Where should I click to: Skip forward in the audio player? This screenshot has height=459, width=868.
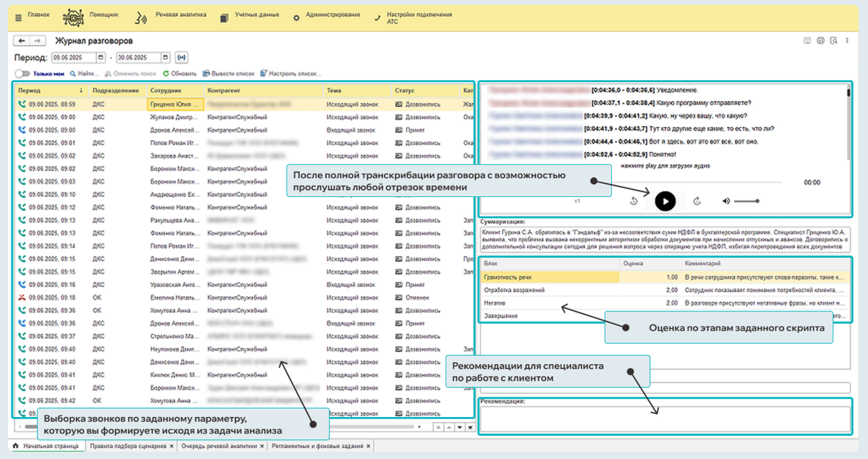[697, 201]
